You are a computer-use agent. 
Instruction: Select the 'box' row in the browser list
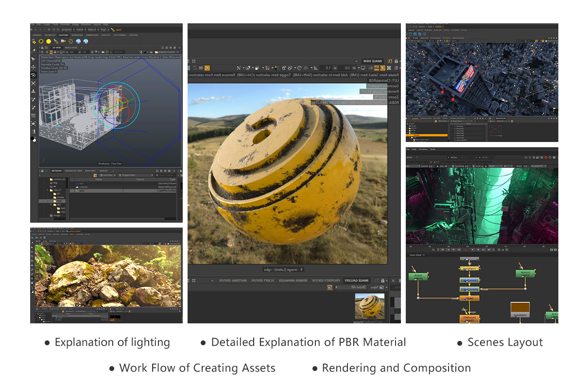pos(123,183)
